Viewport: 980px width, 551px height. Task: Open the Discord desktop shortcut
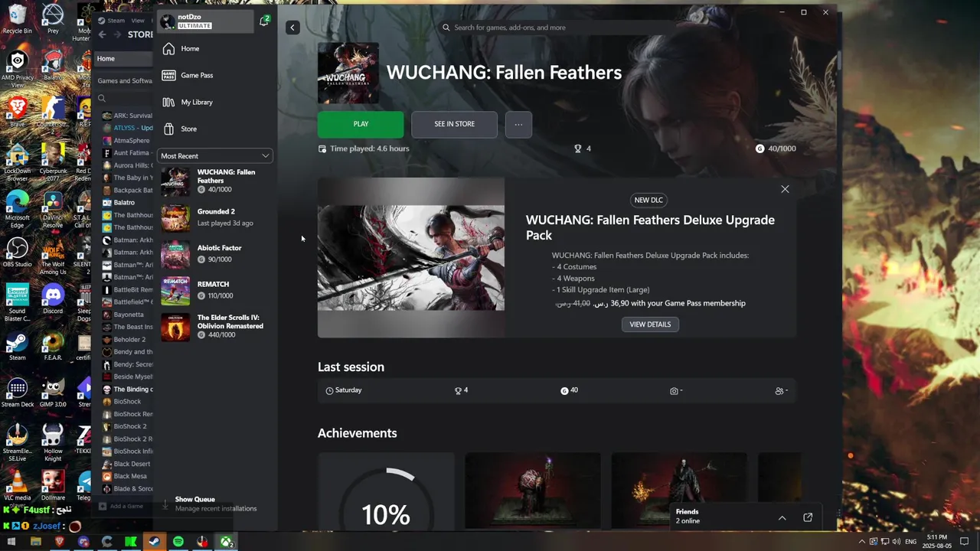click(x=53, y=298)
